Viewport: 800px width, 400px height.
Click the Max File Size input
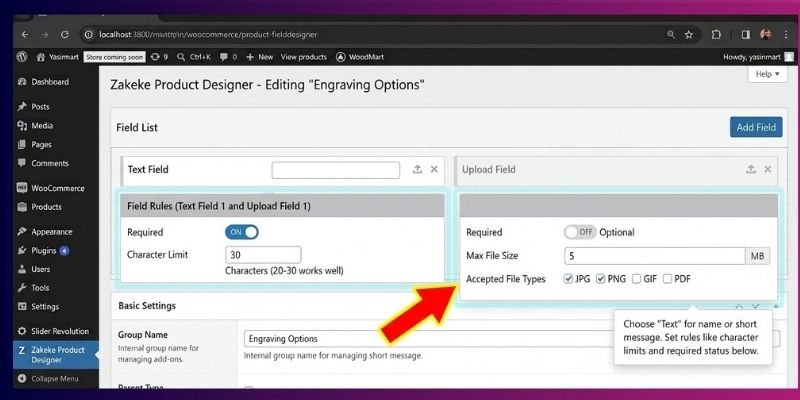655,256
